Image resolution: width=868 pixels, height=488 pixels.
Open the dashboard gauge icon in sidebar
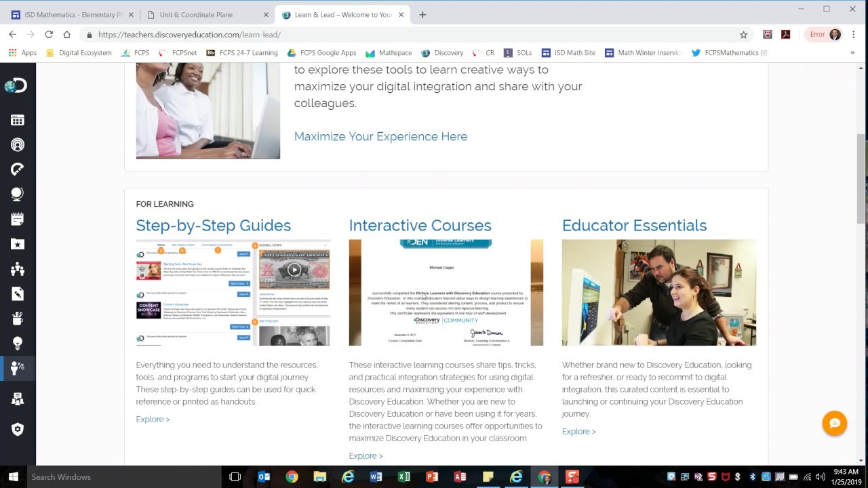point(18,169)
